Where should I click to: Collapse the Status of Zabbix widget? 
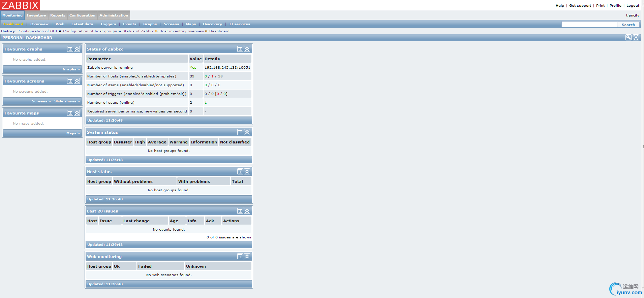pyautogui.click(x=247, y=49)
